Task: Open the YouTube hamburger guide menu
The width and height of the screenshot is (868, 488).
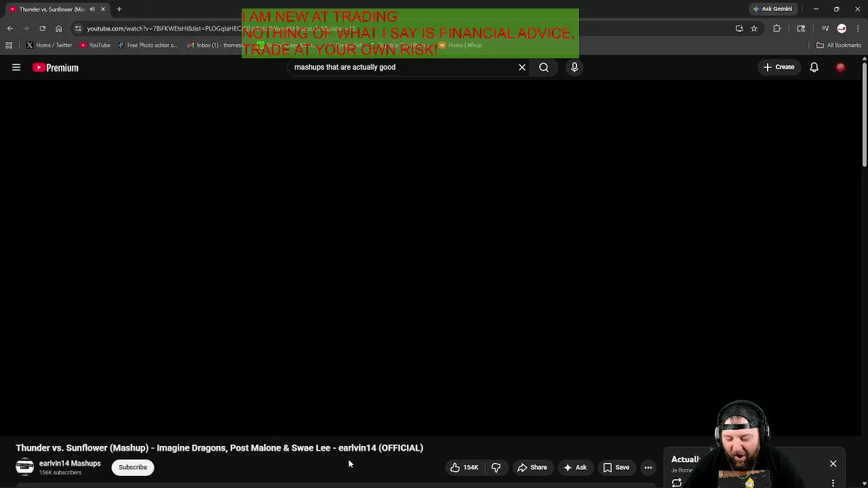Action: point(16,68)
